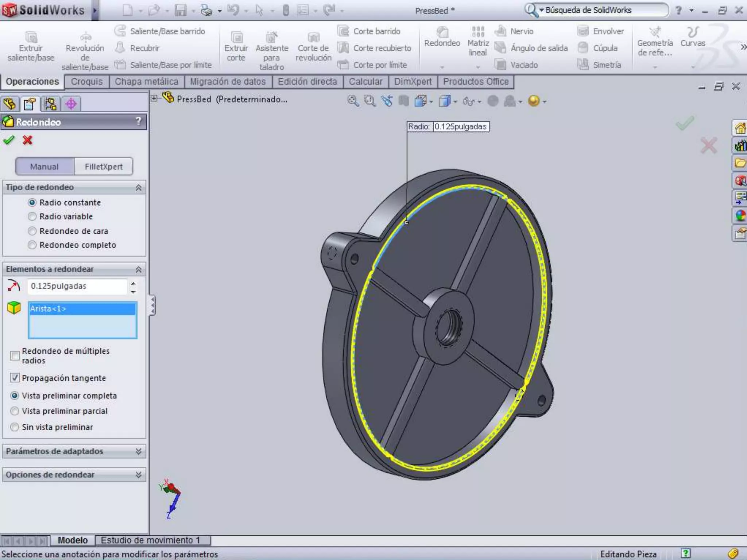Switch to the Croquis tab
Viewport: 747px width, 560px height.
[87, 82]
